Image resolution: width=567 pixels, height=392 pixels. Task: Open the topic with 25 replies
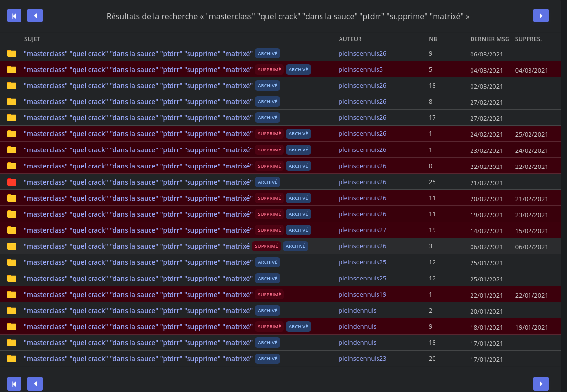(138, 182)
